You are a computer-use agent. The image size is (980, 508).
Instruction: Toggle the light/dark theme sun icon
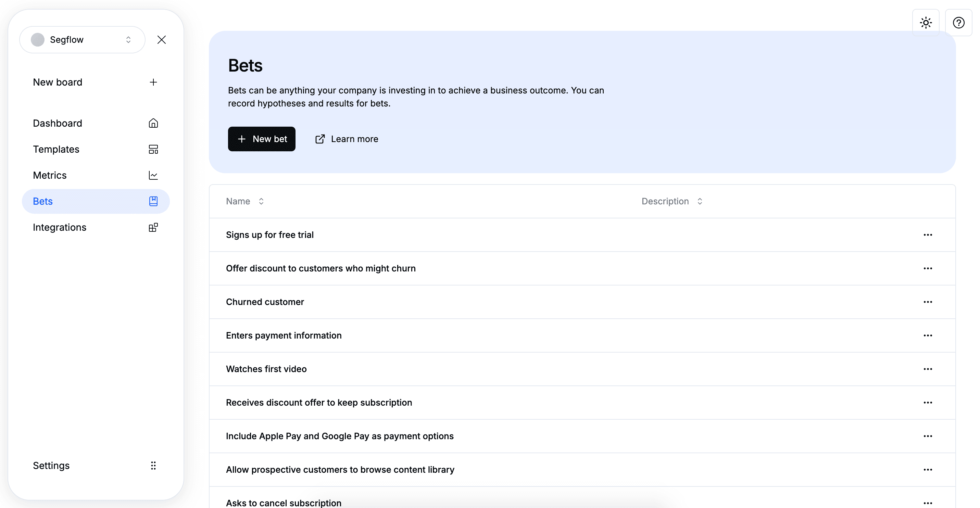pos(926,23)
